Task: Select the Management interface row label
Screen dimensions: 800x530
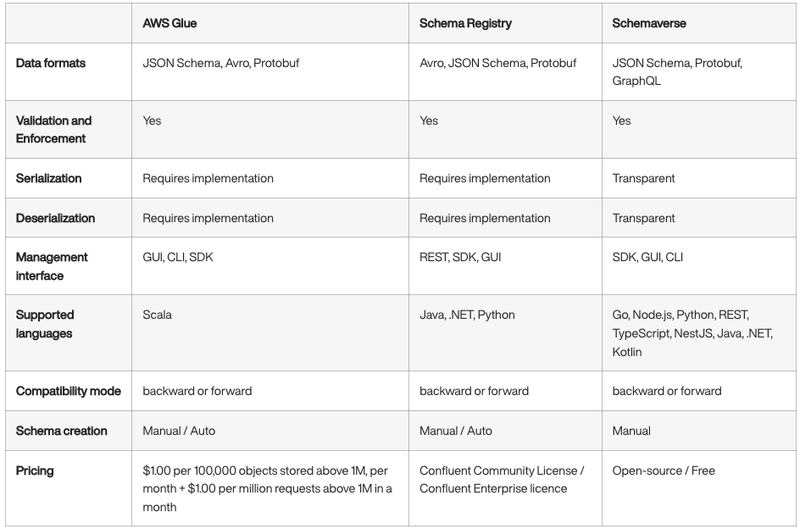Action: click(x=53, y=266)
